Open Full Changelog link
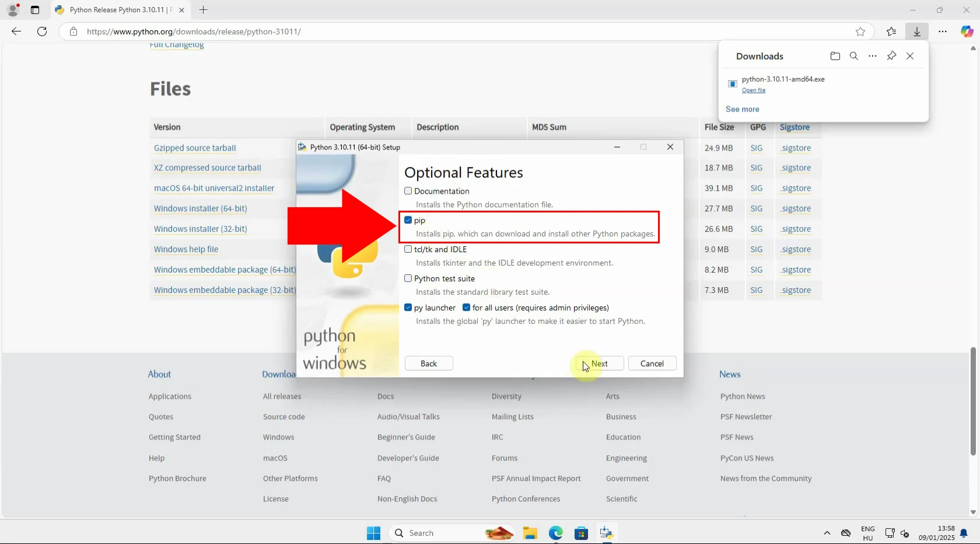980x544 pixels. (177, 45)
